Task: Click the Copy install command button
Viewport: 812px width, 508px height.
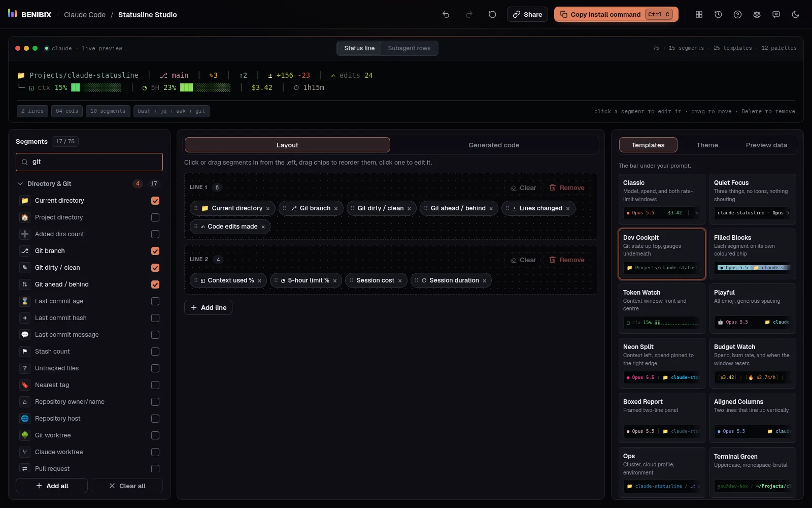Action: click(617, 15)
